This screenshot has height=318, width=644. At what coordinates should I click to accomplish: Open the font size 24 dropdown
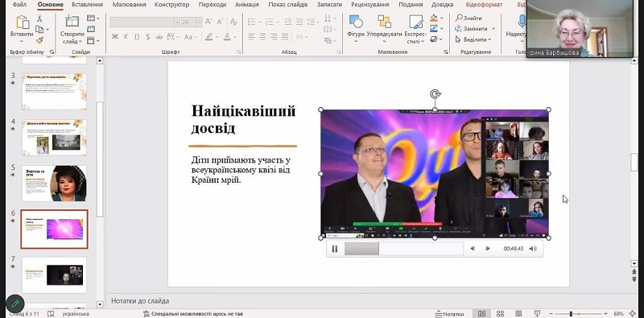pyautogui.click(x=200, y=23)
